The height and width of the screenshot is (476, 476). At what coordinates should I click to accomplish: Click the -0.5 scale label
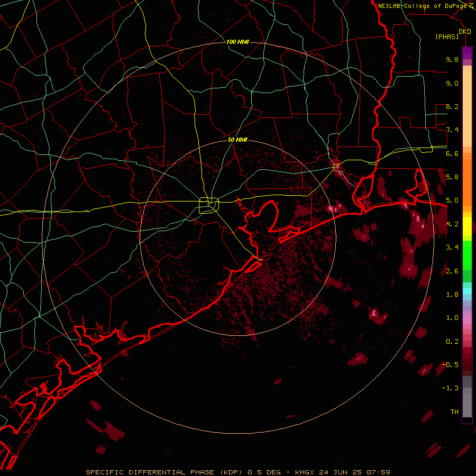pyautogui.click(x=450, y=364)
